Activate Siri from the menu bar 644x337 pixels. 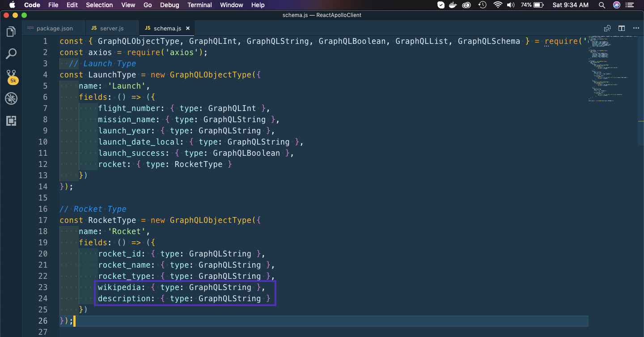pyautogui.click(x=617, y=5)
